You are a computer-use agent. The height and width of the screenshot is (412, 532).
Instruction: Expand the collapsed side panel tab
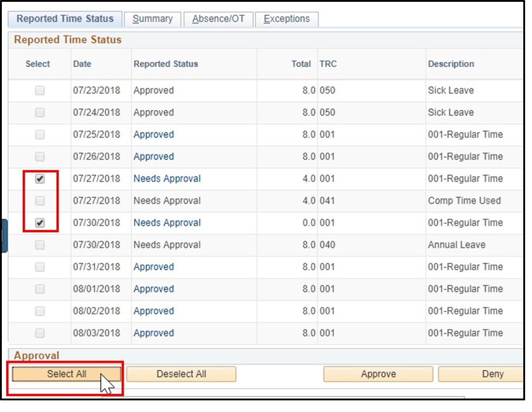tap(4, 235)
